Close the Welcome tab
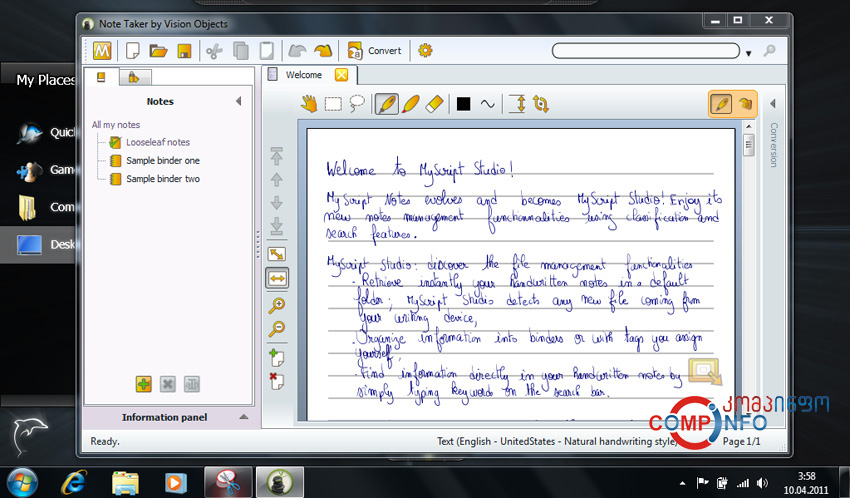 [342, 75]
